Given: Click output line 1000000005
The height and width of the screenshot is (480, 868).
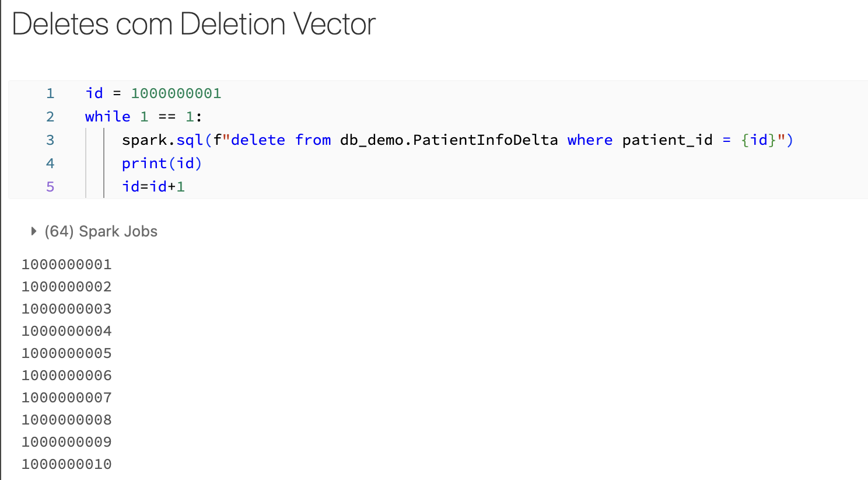Looking at the screenshot, I should [66, 353].
